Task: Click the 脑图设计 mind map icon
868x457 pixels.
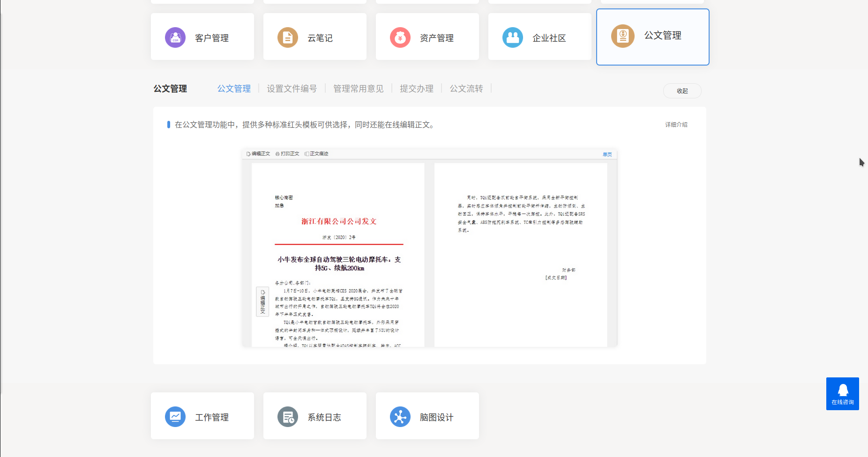Action: [x=400, y=417]
